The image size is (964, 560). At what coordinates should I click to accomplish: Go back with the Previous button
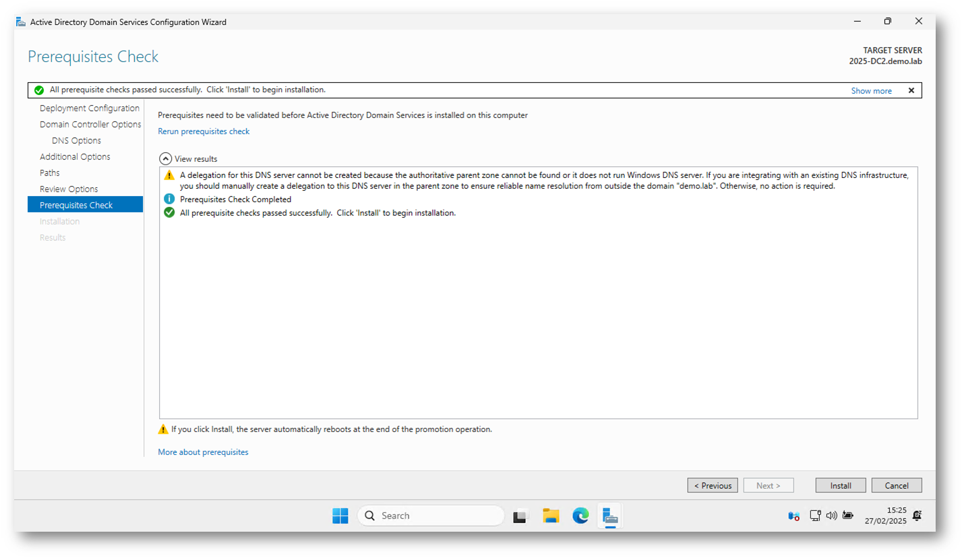click(x=713, y=485)
